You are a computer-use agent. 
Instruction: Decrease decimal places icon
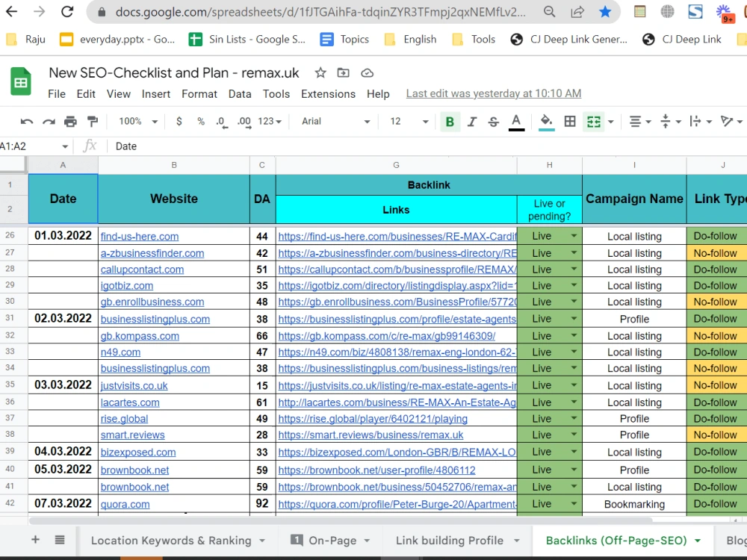point(222,122)
